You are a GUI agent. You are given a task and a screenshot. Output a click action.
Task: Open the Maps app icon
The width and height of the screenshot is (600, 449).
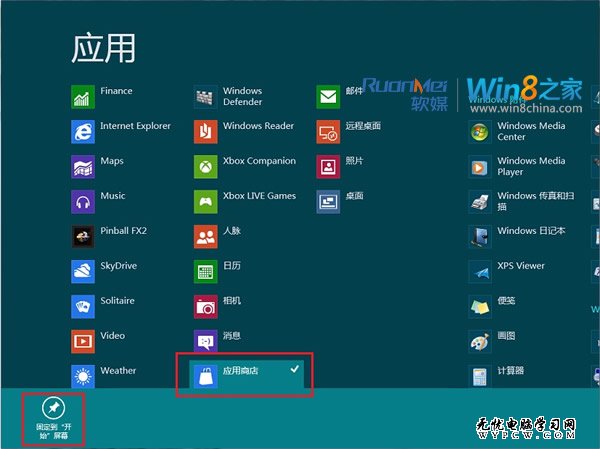click(x=83, y=167)
